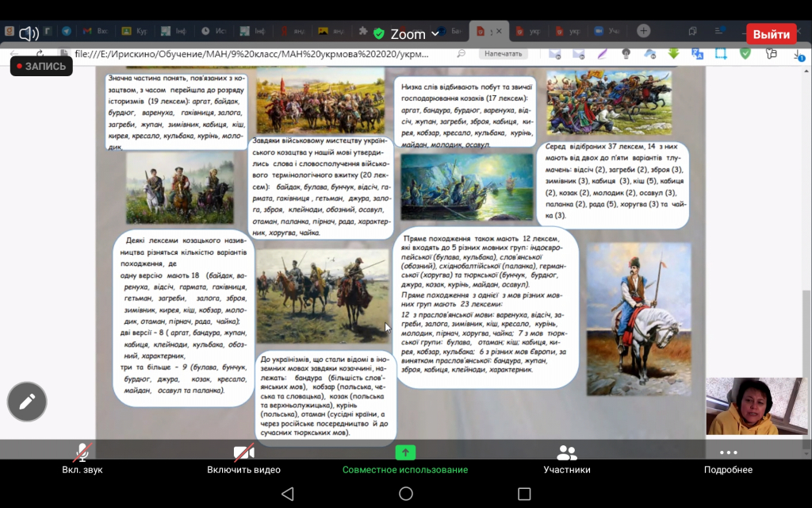Click the red 'Выйти' leave button
Screen dimensions: 812x508
771,34
